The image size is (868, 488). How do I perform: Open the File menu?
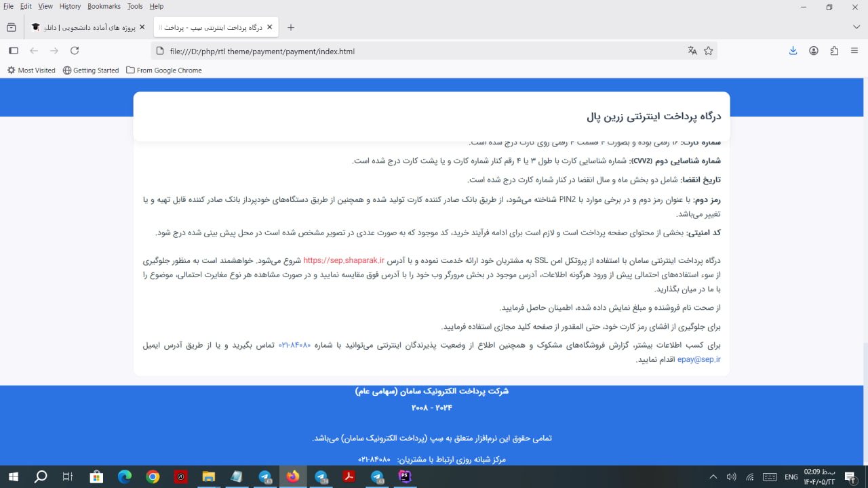pos(9,6)
